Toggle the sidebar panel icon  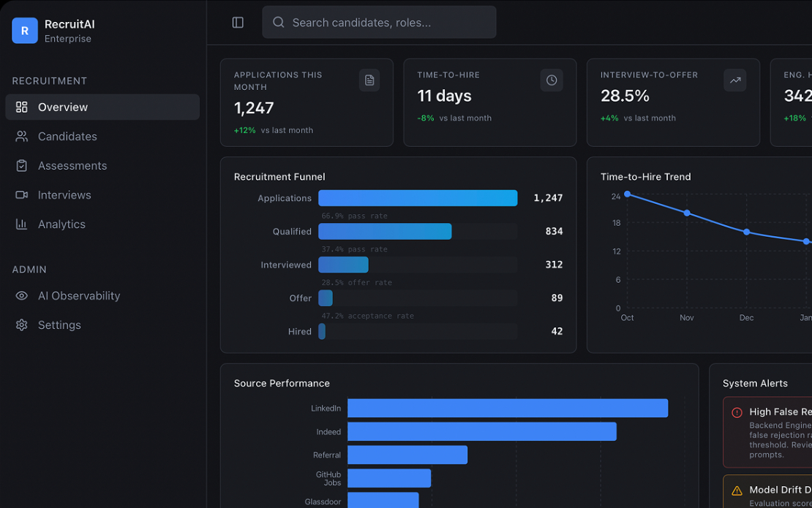[238, 22]
